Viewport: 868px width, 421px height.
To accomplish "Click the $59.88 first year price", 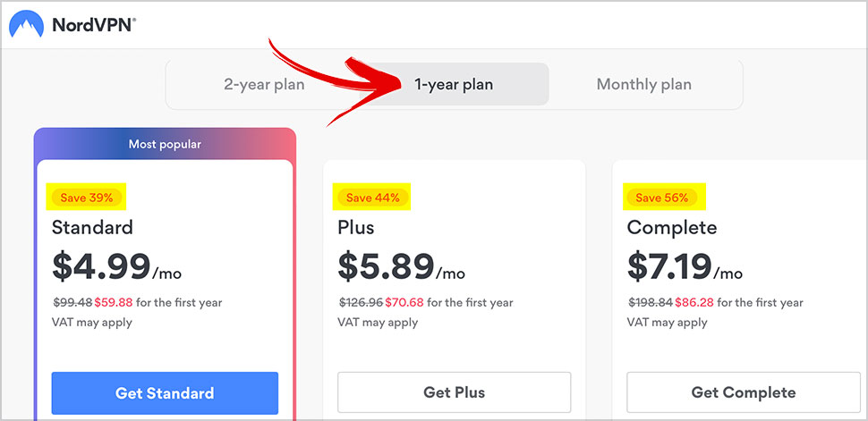I will [114, 303].
